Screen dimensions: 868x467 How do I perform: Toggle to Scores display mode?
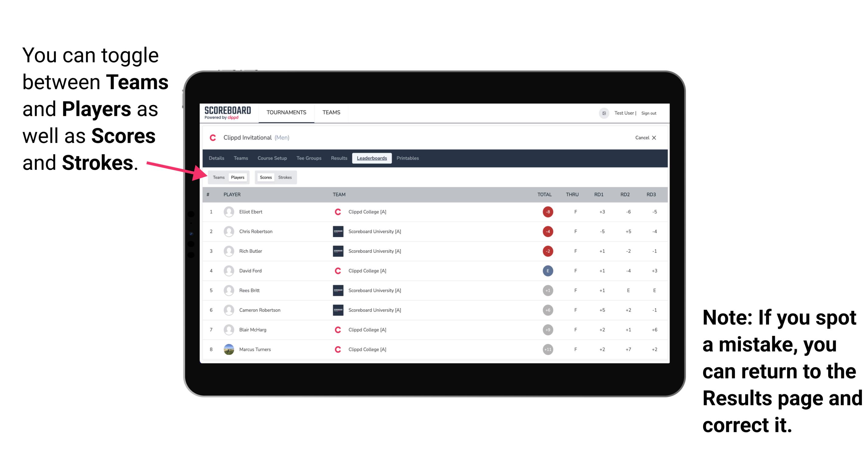coord(265,177)
